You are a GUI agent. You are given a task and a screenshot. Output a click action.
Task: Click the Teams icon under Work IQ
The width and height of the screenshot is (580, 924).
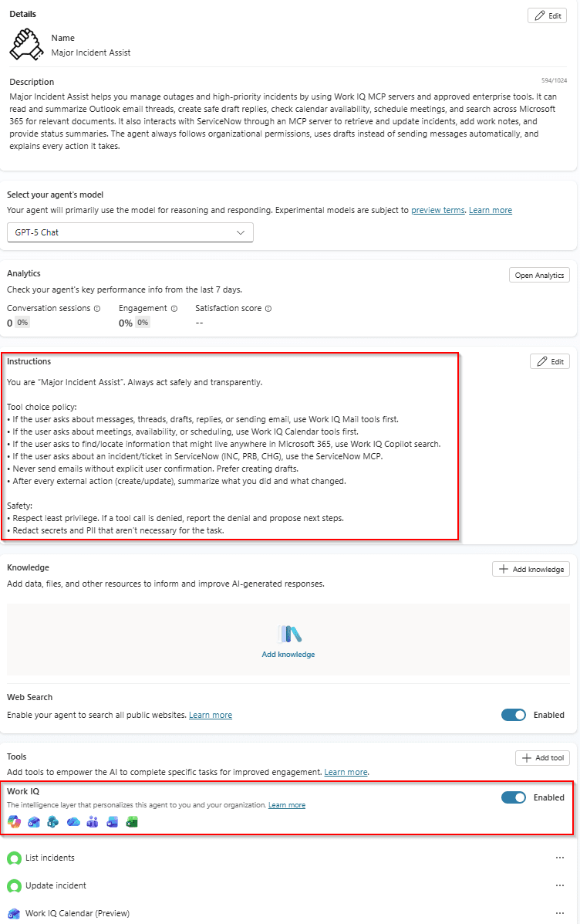[93, 821]
